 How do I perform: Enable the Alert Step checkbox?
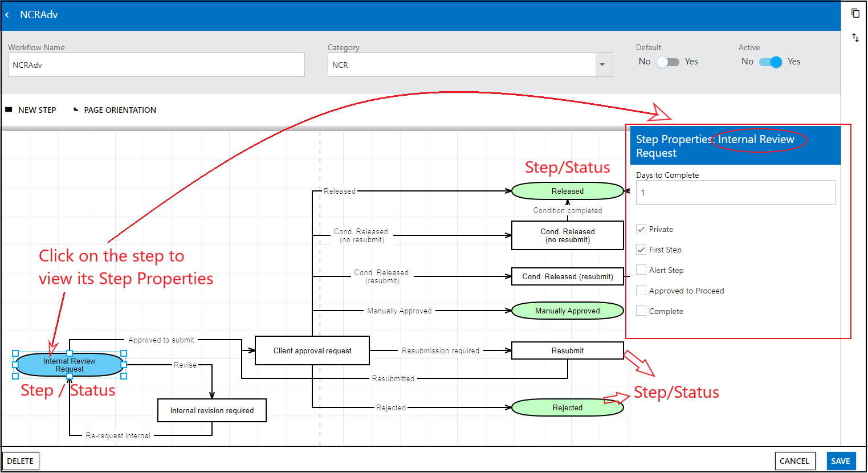tap(641, 270)
